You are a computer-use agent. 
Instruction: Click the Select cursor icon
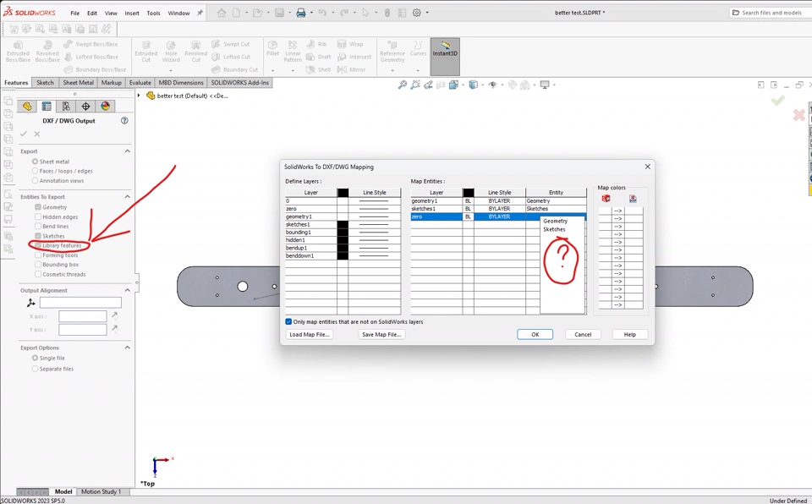point(365,13)
